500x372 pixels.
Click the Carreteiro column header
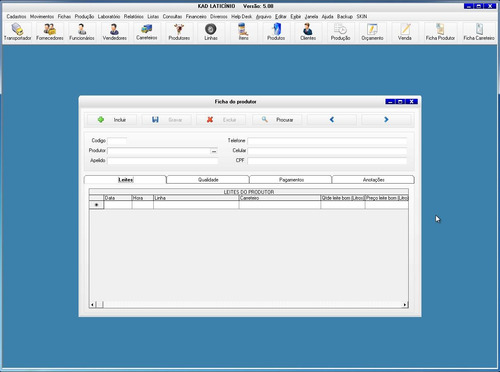click(280, 198)
